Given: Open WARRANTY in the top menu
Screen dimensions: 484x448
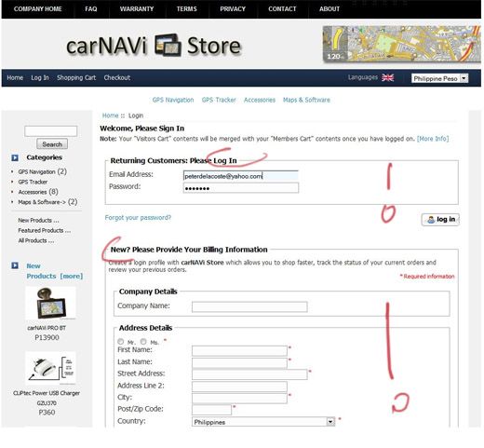Looking at the screenshot, I should click(137, 9).
